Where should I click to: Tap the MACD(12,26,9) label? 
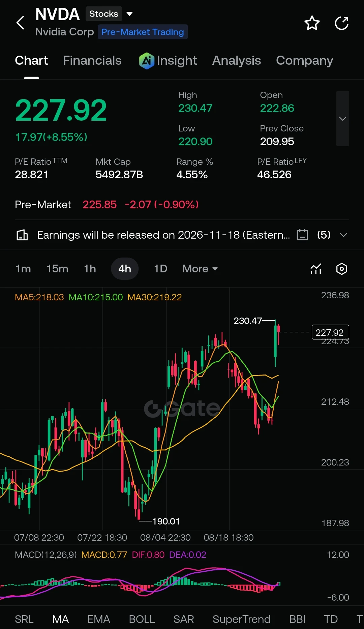[46, 555]
